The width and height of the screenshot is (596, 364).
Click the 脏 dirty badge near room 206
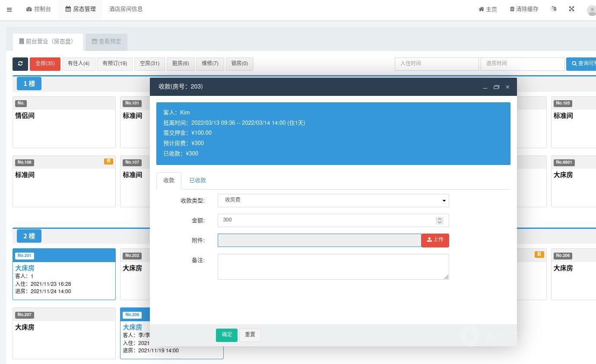[539, 254]
